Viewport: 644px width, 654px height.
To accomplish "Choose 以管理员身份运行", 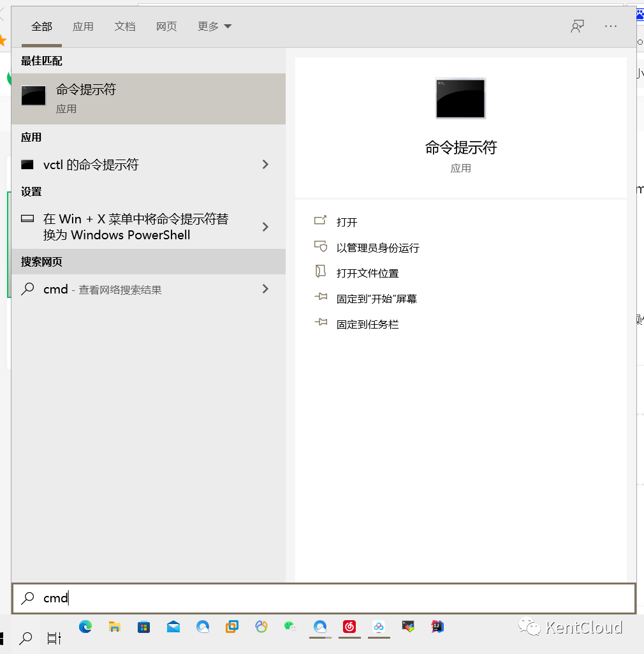I will point(377,248).
